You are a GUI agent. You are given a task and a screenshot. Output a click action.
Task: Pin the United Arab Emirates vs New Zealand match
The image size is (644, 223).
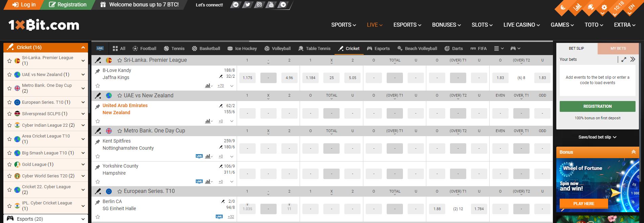(98, 106)
